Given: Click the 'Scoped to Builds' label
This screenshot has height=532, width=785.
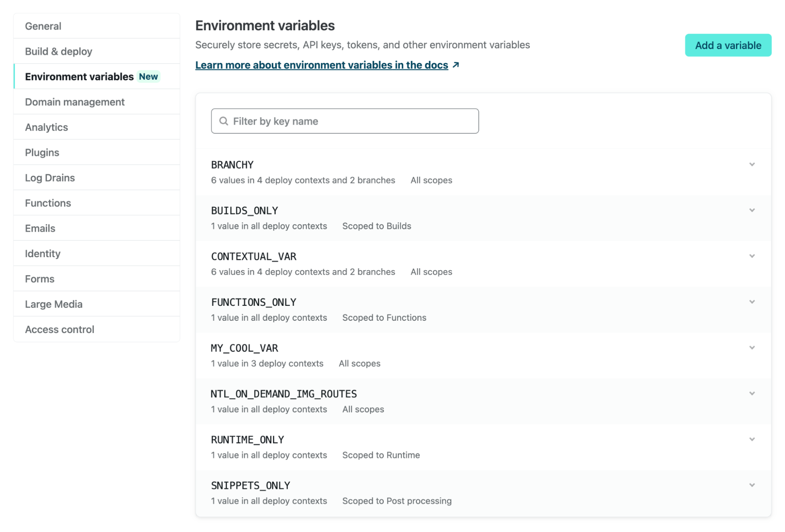Looking at the screenshot, I should tap(377, 226).
